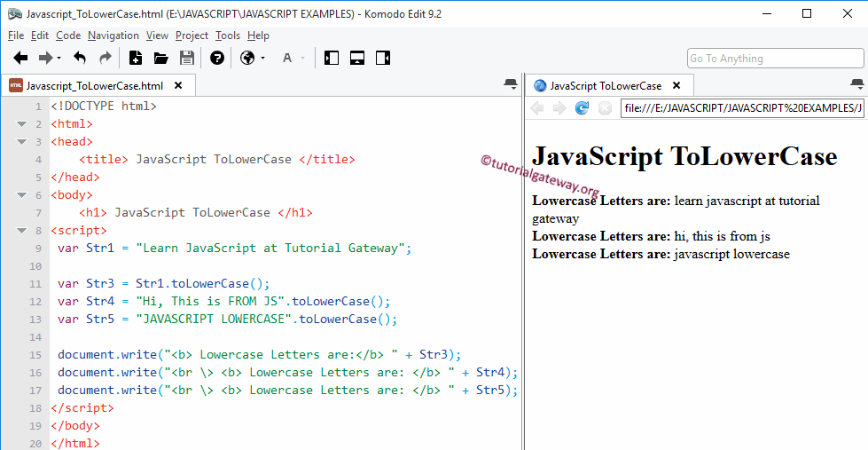The height and width of the screenshot is (450, 868).
Task: Open the editor tab list dropdown
Action: pyautogui.click(x=510, y=84)
